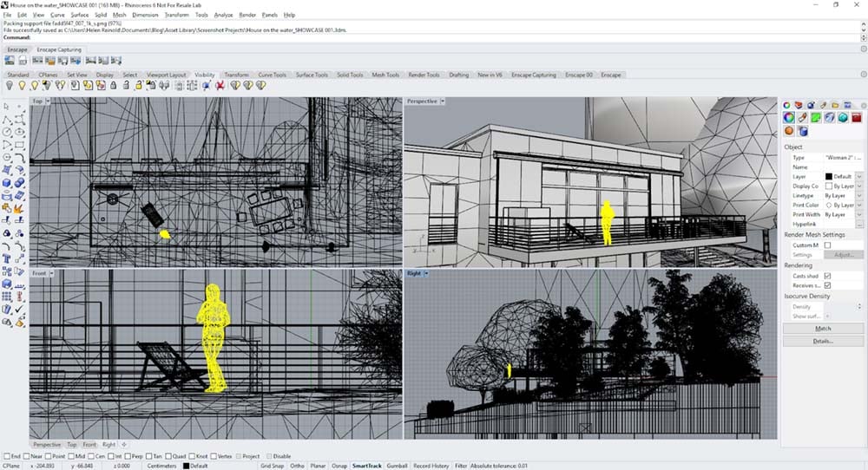868x470 pixels.
Task: Uncheck the Receives shadows checkbox
Action: click(827, 285)
